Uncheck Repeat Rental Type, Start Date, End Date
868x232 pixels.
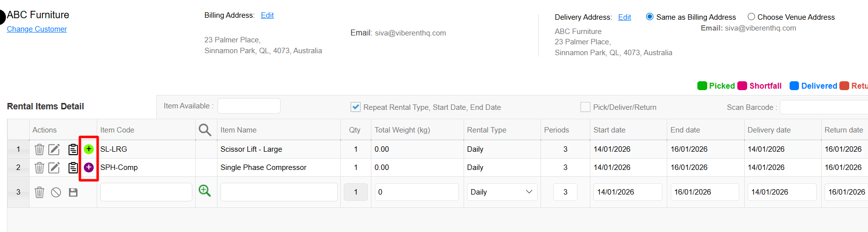[355, 107]
